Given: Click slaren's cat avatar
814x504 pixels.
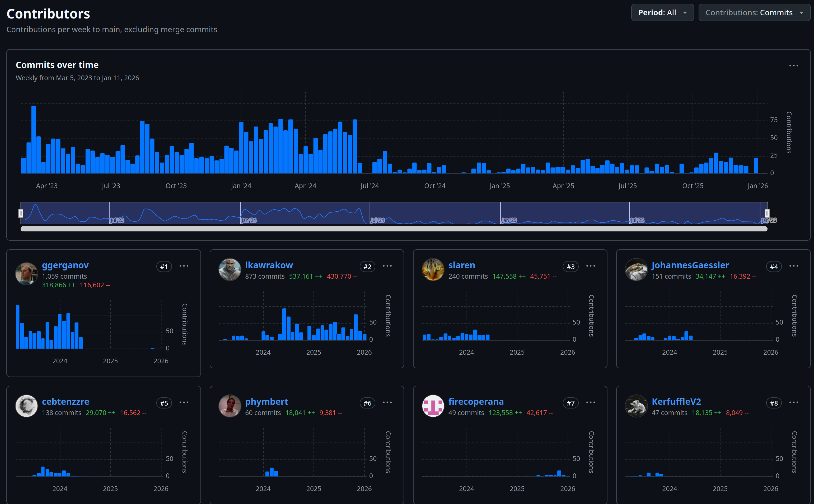Looking at the screenshot, I should [433, 269].
